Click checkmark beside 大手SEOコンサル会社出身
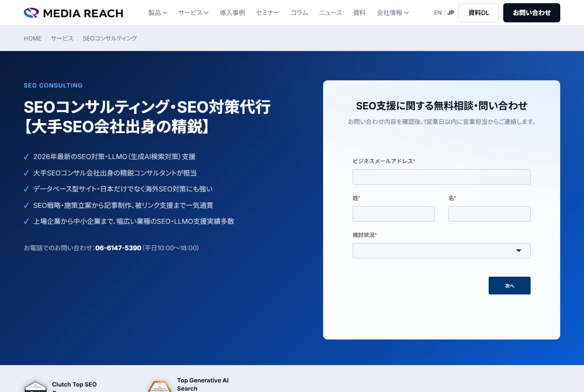584x392 pixels. coord(26,173)
